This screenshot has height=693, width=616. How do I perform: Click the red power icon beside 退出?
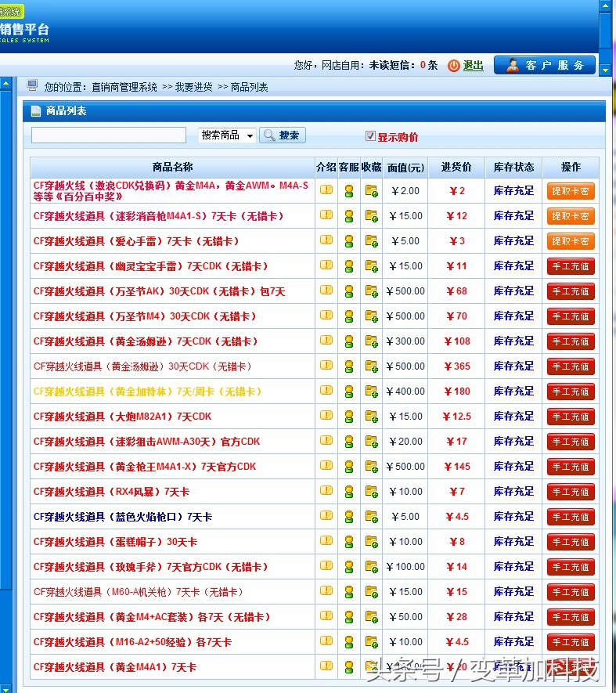(453, 66)
